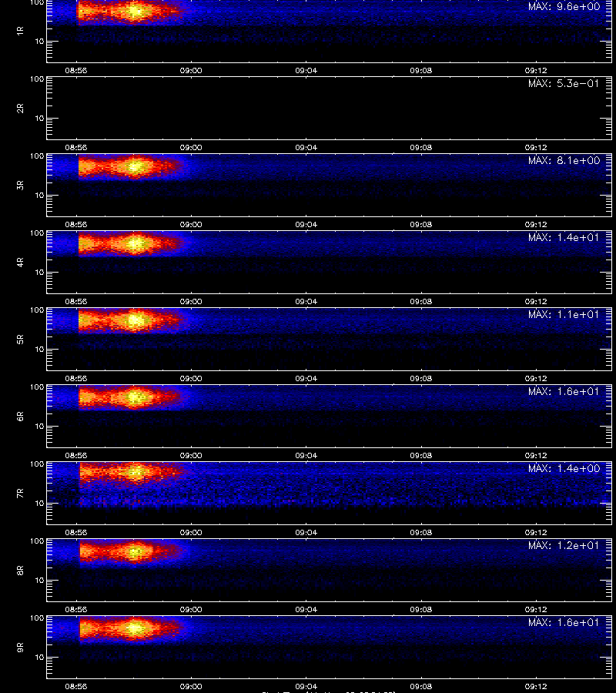Click the 09:00 time label under panel 6R

point(191,455)
